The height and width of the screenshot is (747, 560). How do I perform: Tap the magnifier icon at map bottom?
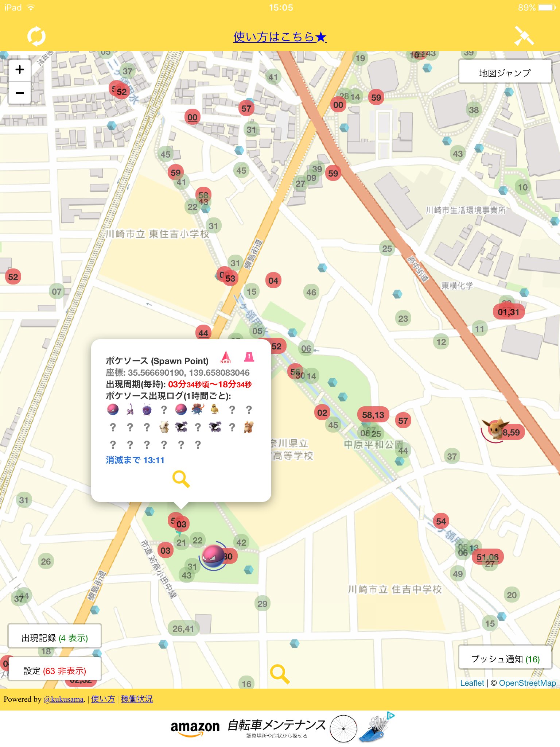point(280,674)
